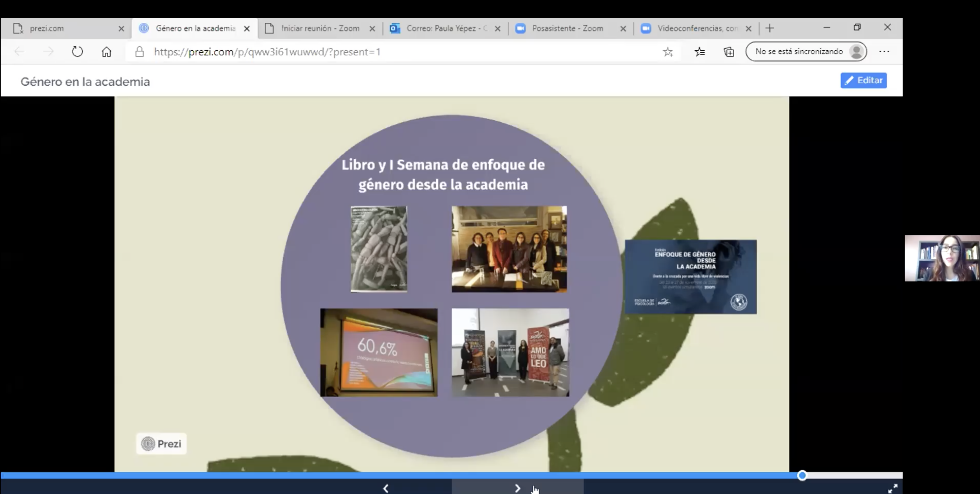Go back to previous Prezi slide

pyautogui.click(x=386, y=488)
